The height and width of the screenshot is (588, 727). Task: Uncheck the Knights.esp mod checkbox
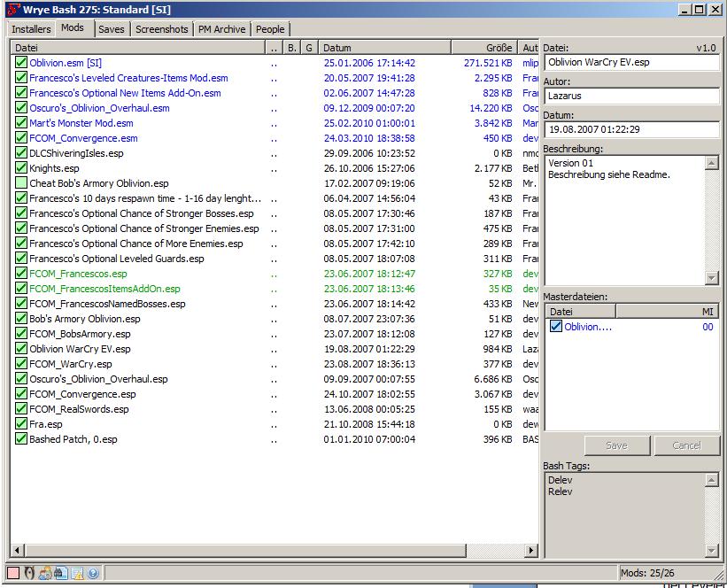point(21,168)
